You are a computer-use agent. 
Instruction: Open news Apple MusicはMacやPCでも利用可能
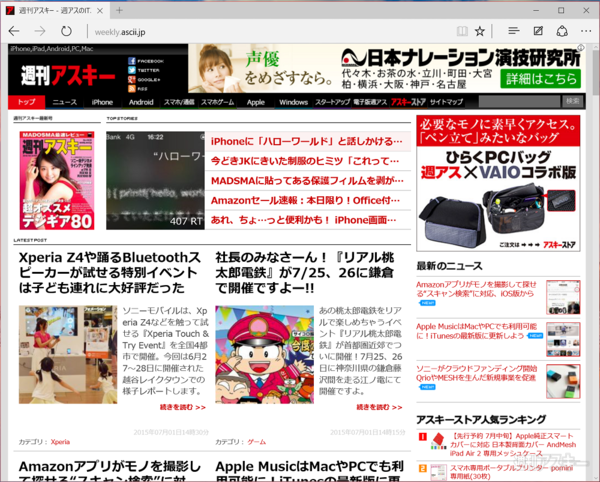pyautogui.click(x=476, y=331)
